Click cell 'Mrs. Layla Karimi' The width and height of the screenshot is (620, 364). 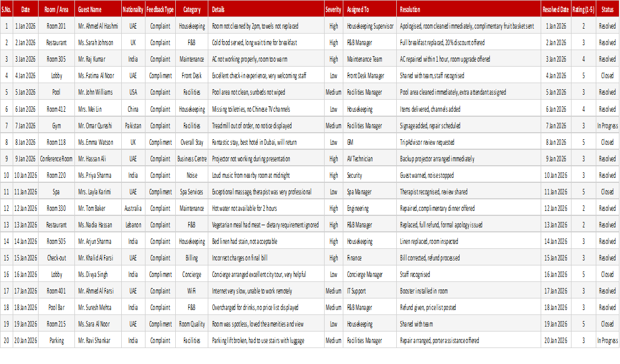pos(98,192)
